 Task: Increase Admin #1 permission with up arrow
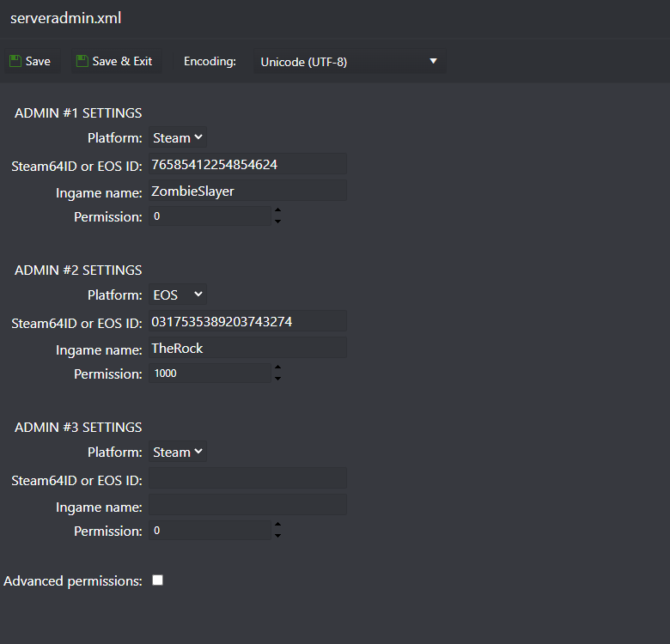tap(277, 210)
